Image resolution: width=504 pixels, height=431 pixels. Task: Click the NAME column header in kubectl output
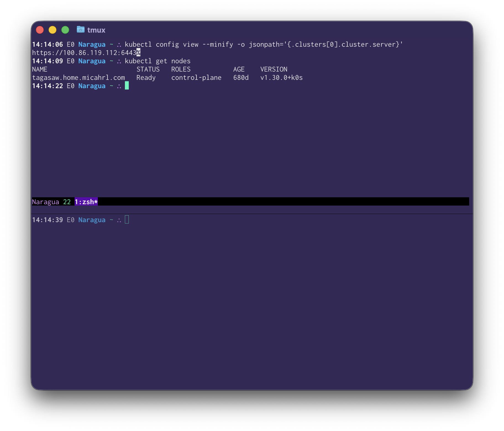[40, 69]
